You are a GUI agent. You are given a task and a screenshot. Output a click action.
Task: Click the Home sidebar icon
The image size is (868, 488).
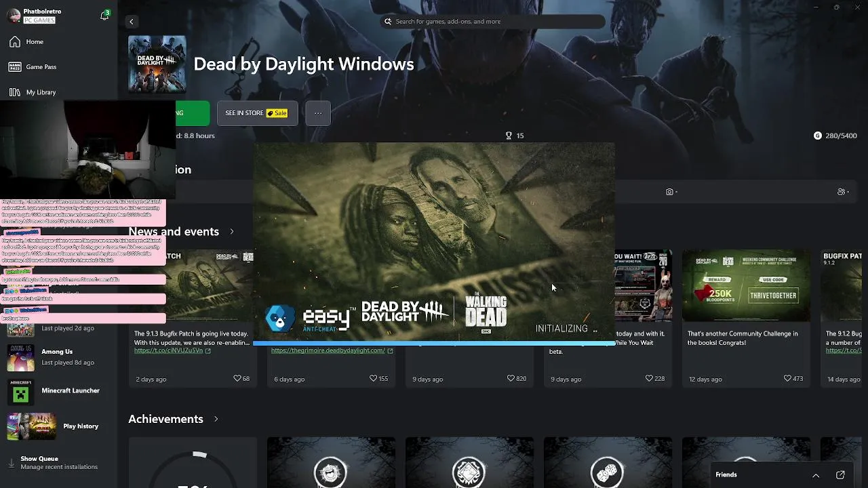pos(15,42)
